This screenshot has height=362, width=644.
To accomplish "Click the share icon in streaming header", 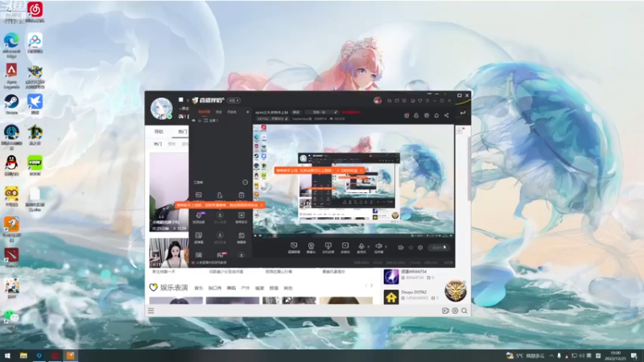I will [x=447, y=115].
